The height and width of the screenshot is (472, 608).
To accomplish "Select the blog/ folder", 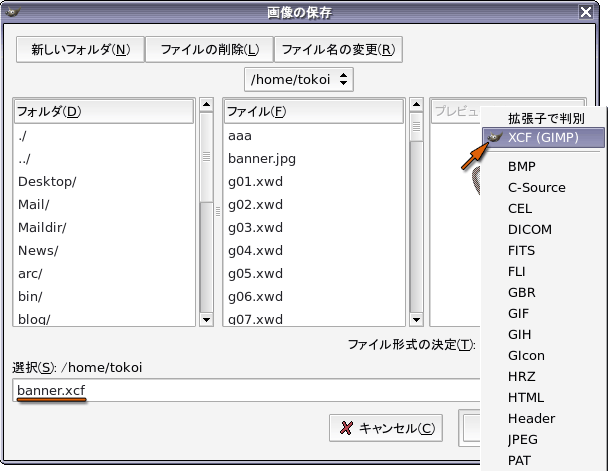I will 104,318.
